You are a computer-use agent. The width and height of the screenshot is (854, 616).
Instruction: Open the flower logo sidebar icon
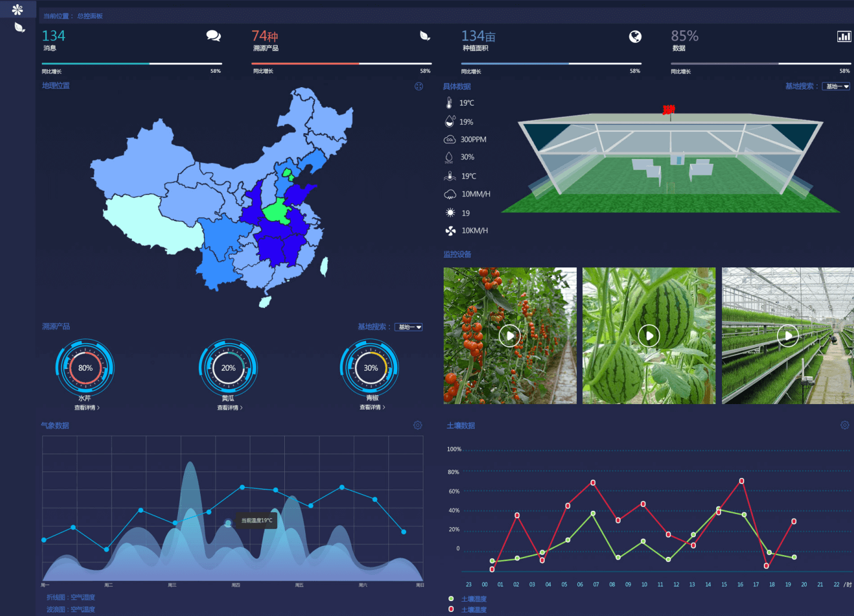(17, 10)
